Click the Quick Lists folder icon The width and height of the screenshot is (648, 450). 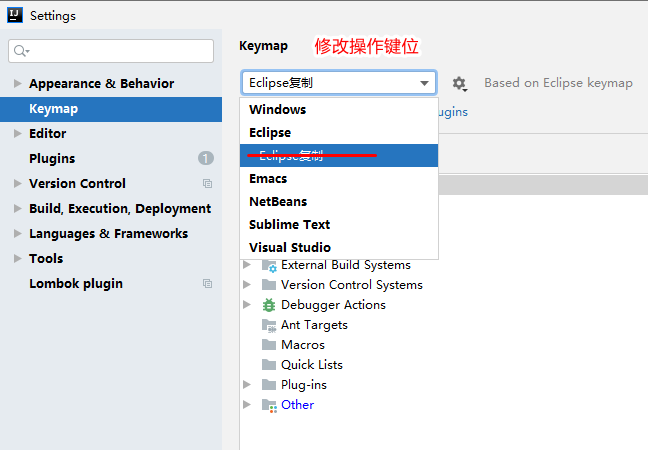tap(269, 364)
